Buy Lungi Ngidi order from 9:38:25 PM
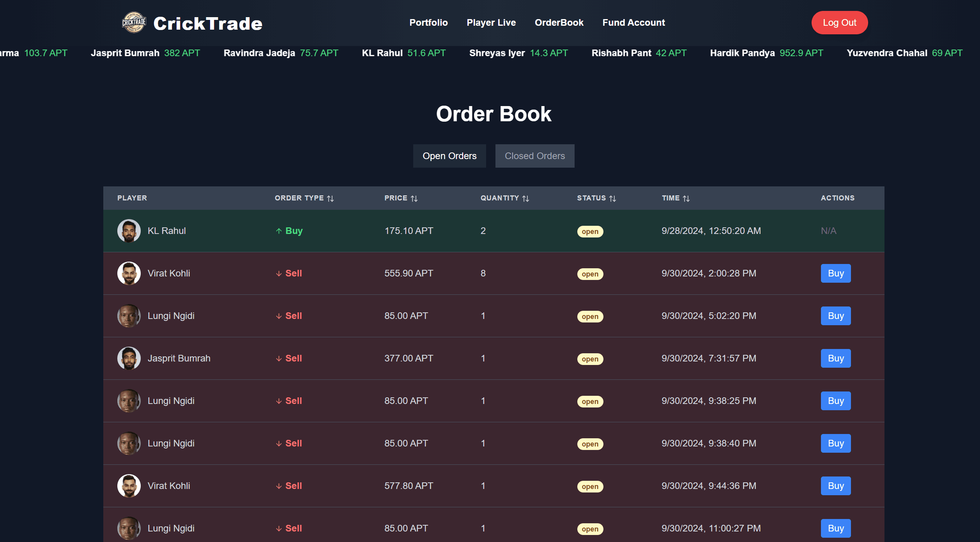980x542 pixels. pyautogui.click(x=836, y=401)
